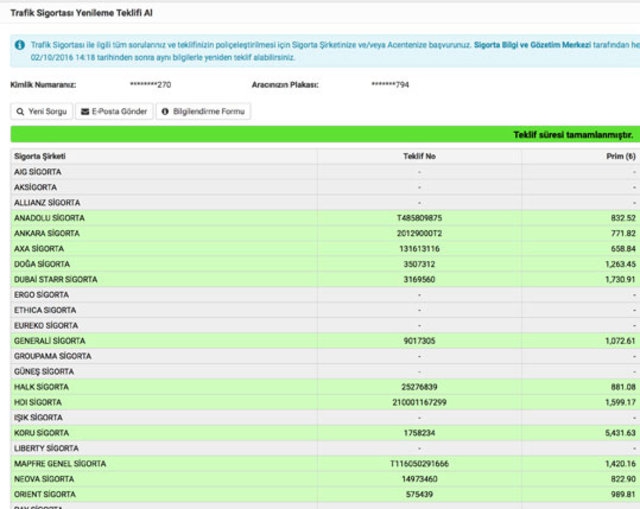
Task: Select the KORU SİGORTA row
Action: [x=325, y=433]
